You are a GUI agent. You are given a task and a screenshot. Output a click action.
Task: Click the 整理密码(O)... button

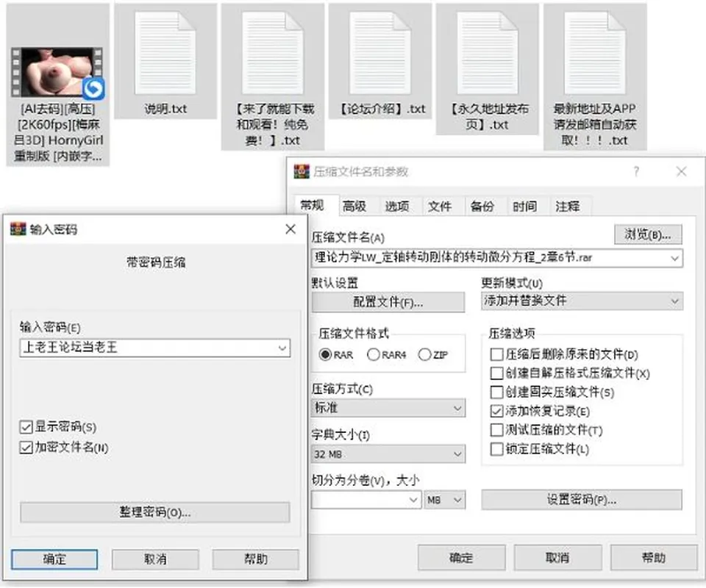155,512
